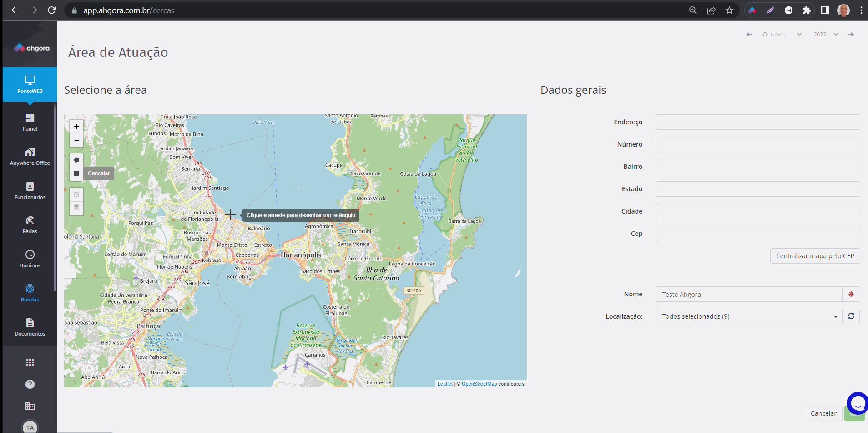Reload the browser page
868x433 pixels.
tap(52, 10)
